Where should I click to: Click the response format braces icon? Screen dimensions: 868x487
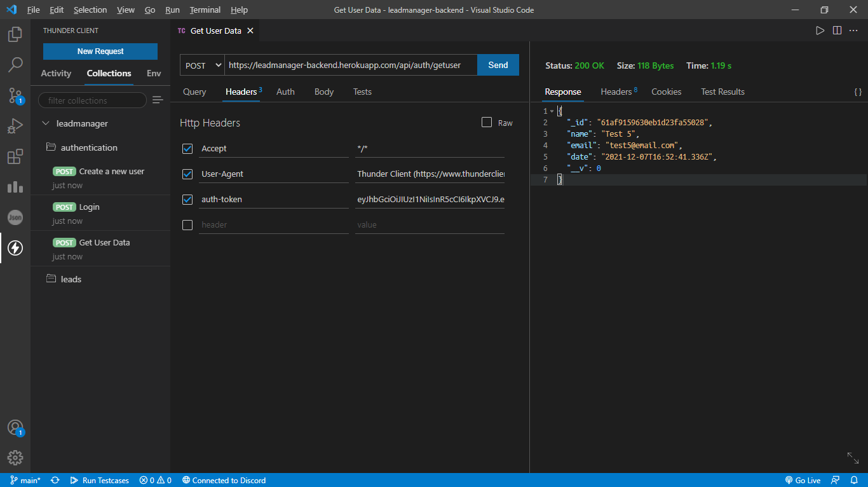pos(858,92)
